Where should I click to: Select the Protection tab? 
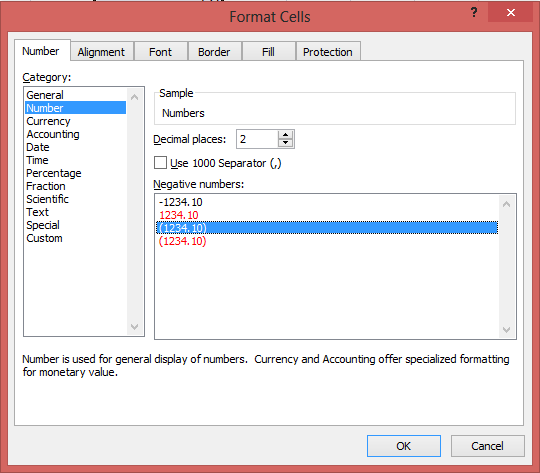[328, 52]
